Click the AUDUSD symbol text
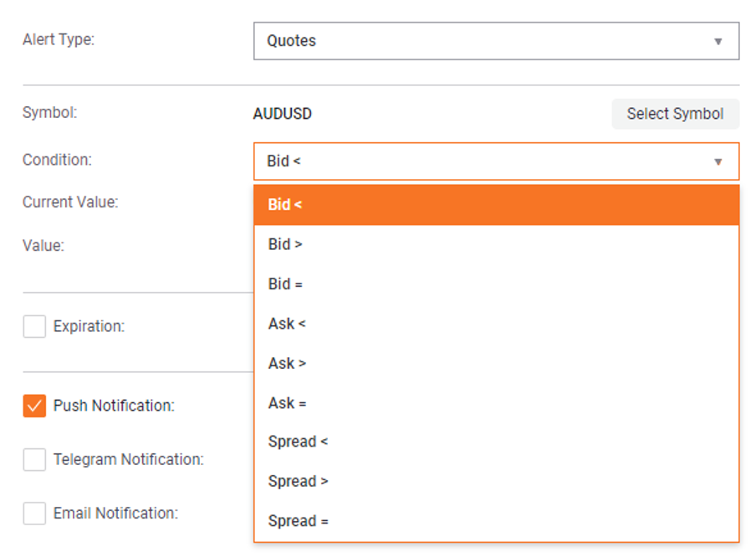The width and height of the screenshot is (756, 557). coord(283,114)
